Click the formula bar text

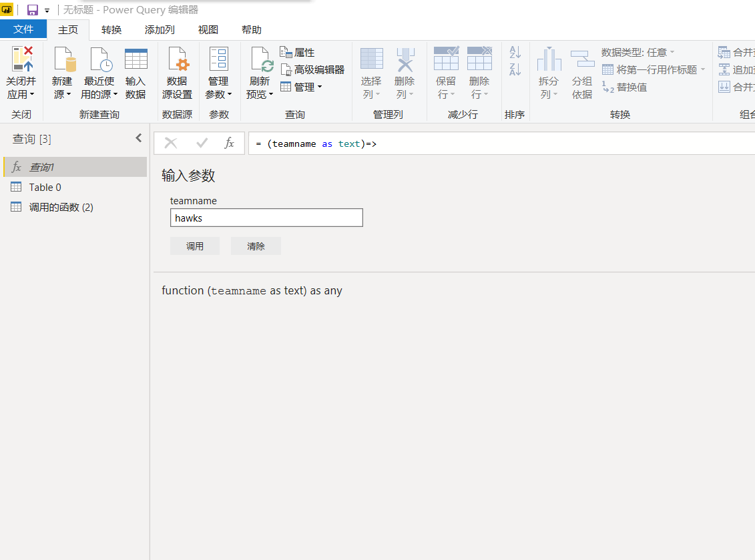click(x=316, y=144)
